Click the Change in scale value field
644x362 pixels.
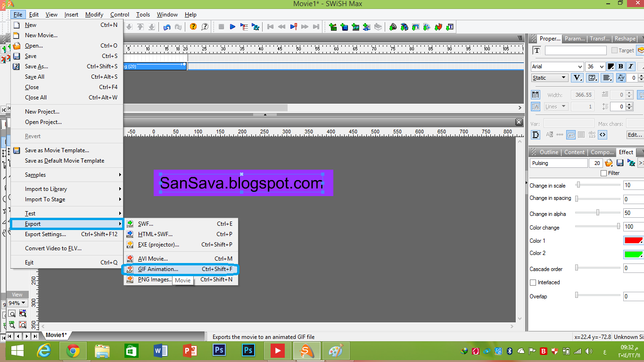tap(633, 185)
